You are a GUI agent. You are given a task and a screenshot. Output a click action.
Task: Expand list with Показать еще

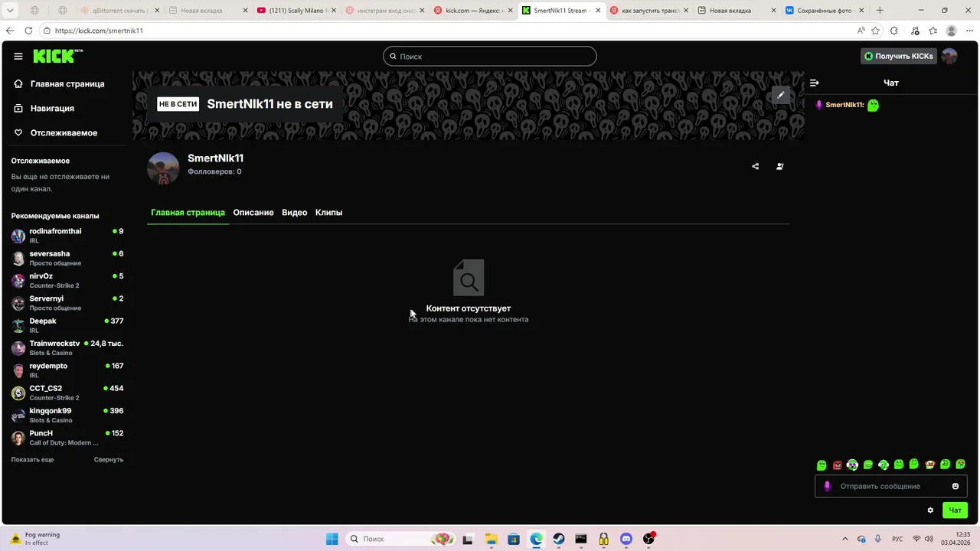32,460
